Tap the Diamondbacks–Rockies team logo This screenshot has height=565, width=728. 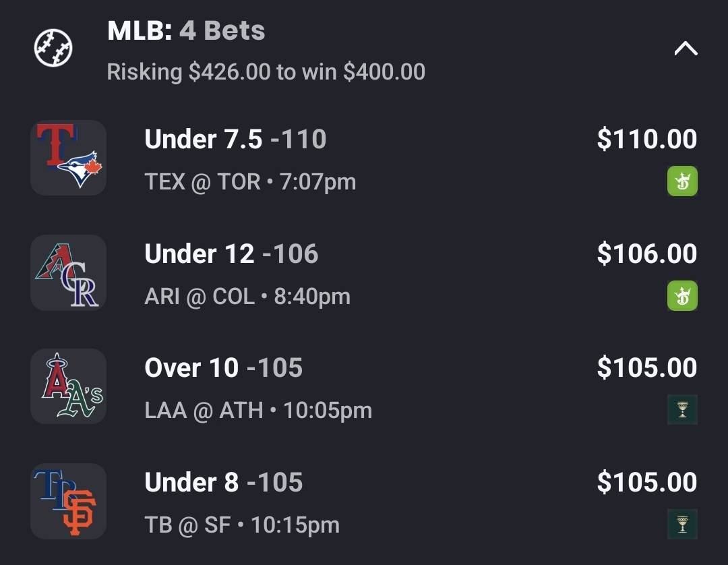(68, 272)
